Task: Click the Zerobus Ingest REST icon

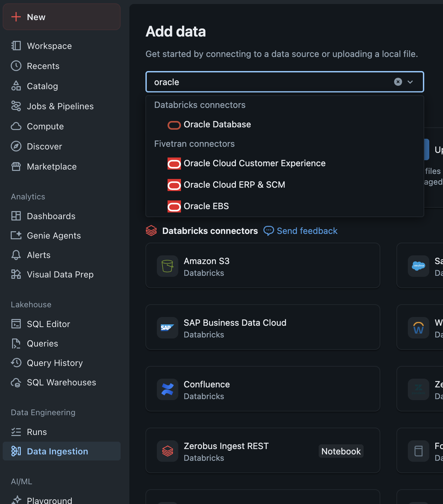Action: (x=168, y=451)
